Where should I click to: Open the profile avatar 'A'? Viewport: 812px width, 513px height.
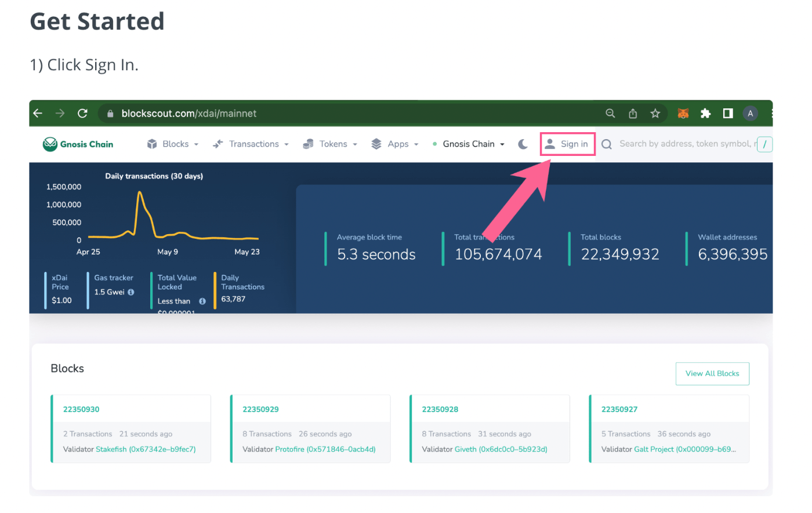point(751,114)
